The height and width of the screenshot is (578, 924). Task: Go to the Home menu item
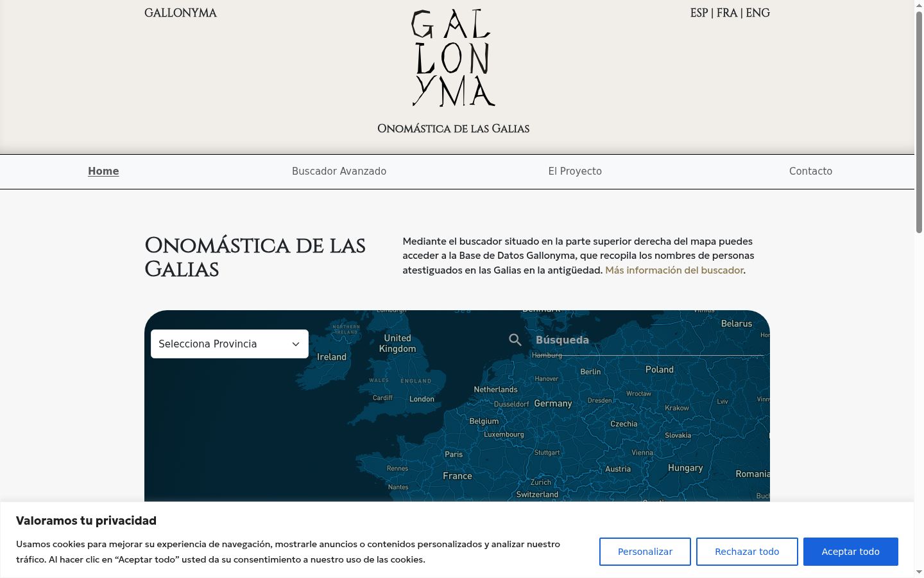(103, 171)
